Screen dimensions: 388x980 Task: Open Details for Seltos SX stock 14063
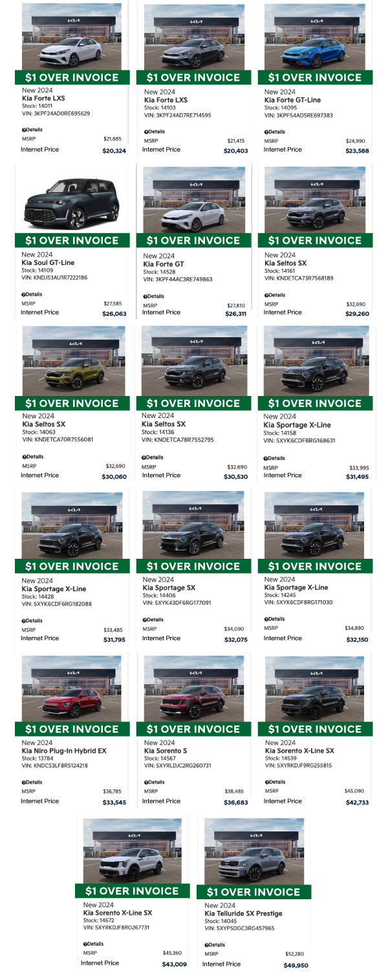32,457
